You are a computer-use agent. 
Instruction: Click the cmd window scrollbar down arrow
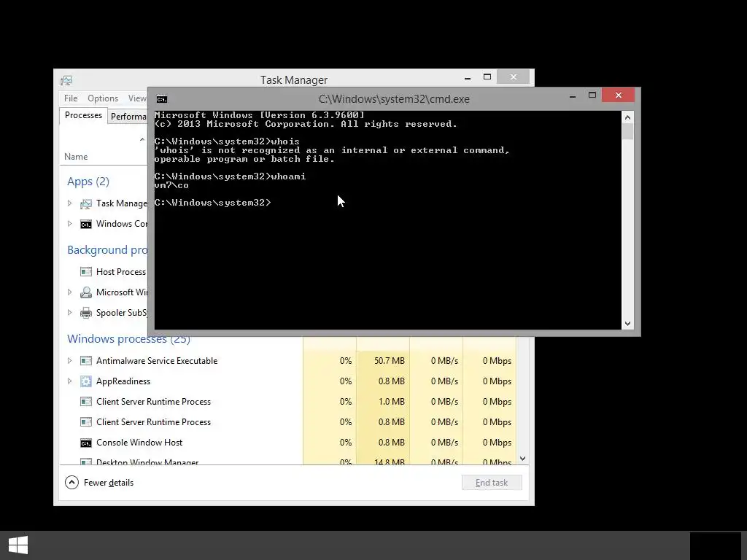point(627,324)
